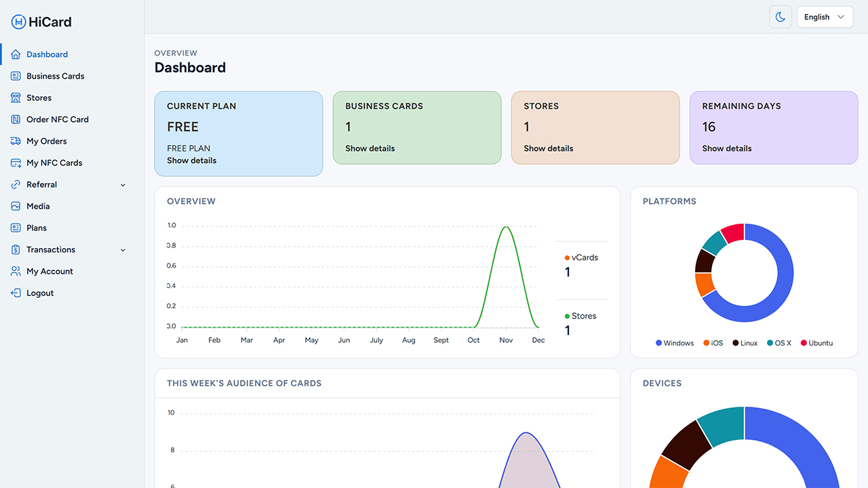Navigate to My Orders
The image size is (868, 488).
47,141
